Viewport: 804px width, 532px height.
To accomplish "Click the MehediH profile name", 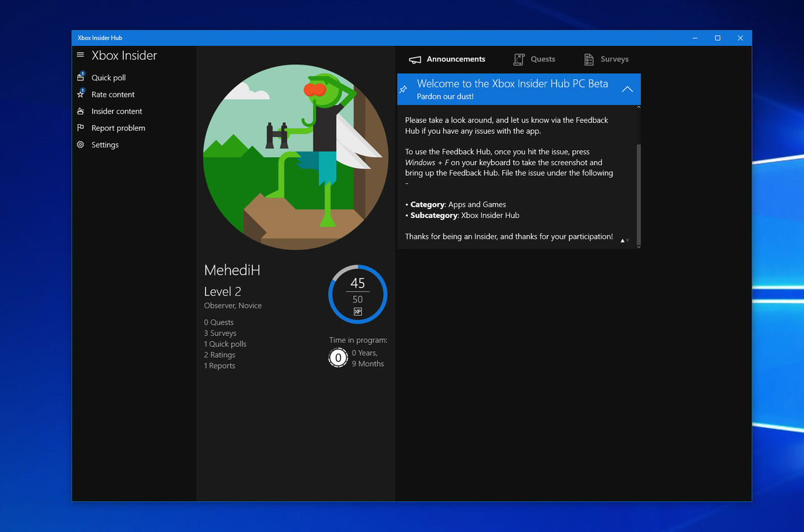I will pyautogui.click(x=232, y=269).
